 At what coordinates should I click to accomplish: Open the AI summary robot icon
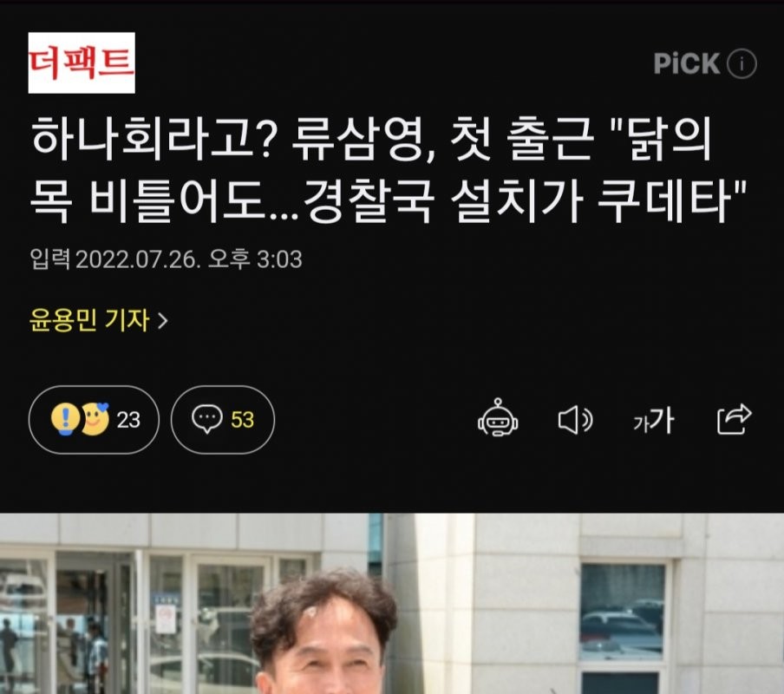(x=498, y=418)
